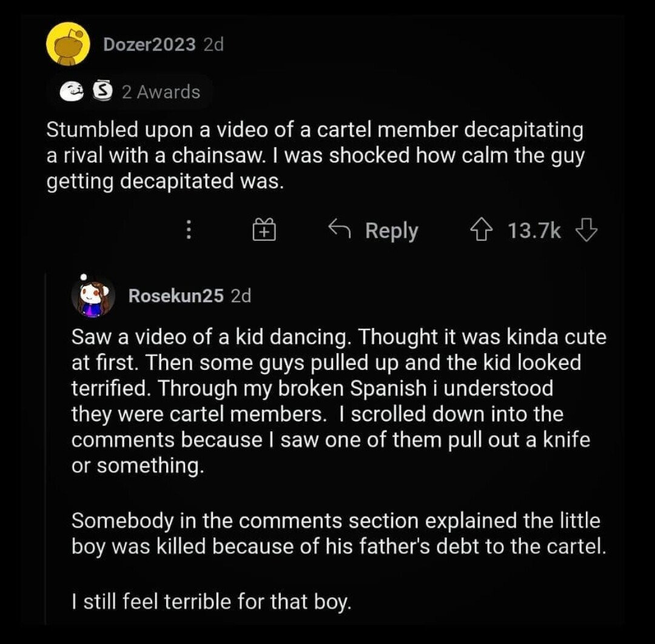
Task: Click the 2d timestamp next to Rosekun25
Action: tap(241, 296)
